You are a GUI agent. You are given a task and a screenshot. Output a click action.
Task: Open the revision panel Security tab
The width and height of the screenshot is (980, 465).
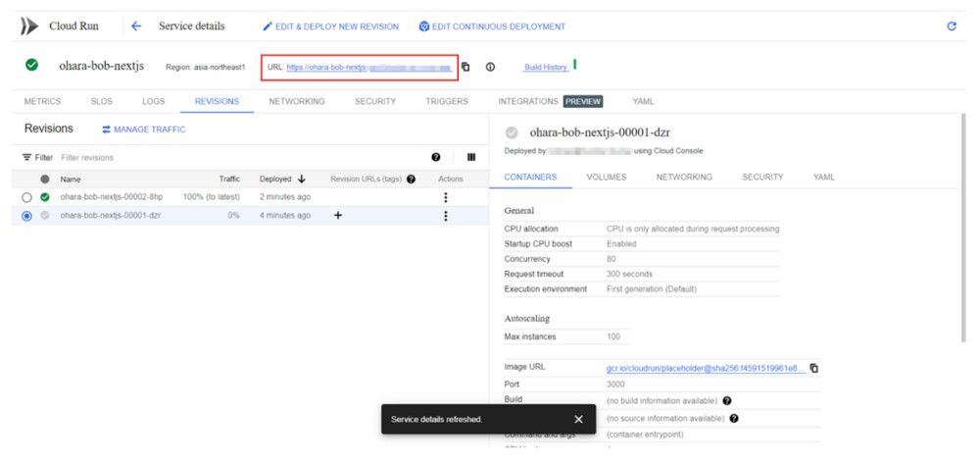pos(762,178)
